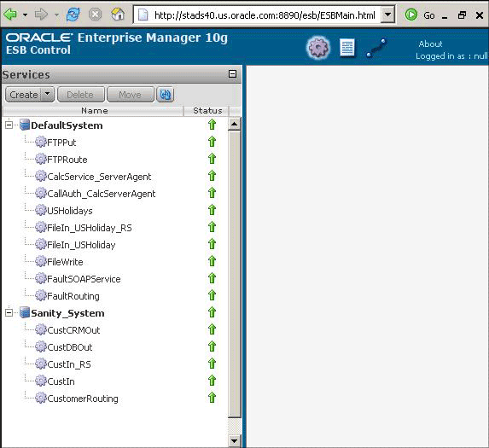Screen dimensions: 489x448
Task: Select the CallAuth_CalcServerAgent service
Action: (101, 194)
